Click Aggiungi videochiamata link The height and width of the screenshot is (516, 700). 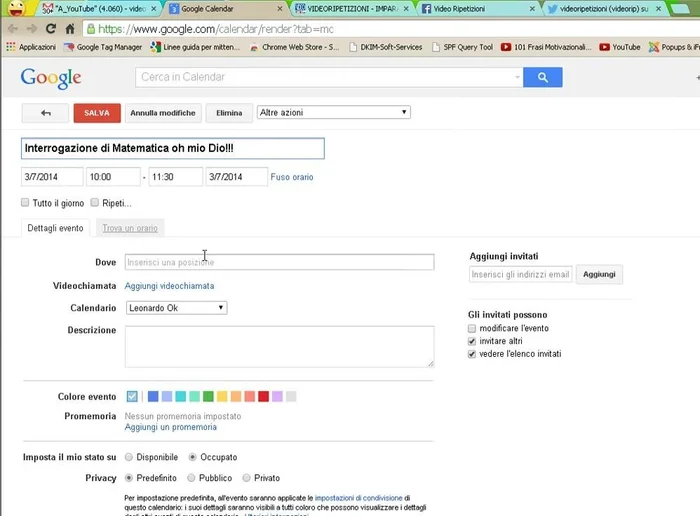click(x=169, y=286)
